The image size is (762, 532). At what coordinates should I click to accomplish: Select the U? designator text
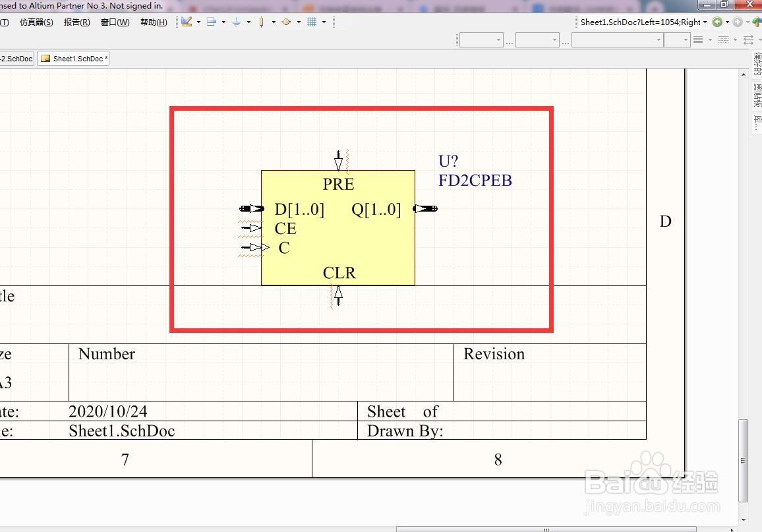[x=448, y=161]
